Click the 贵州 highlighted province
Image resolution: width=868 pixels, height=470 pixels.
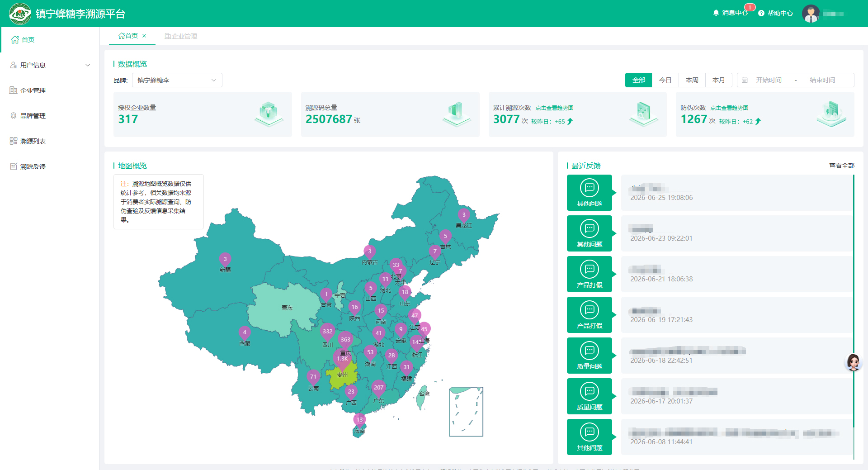tap(343, 375)
